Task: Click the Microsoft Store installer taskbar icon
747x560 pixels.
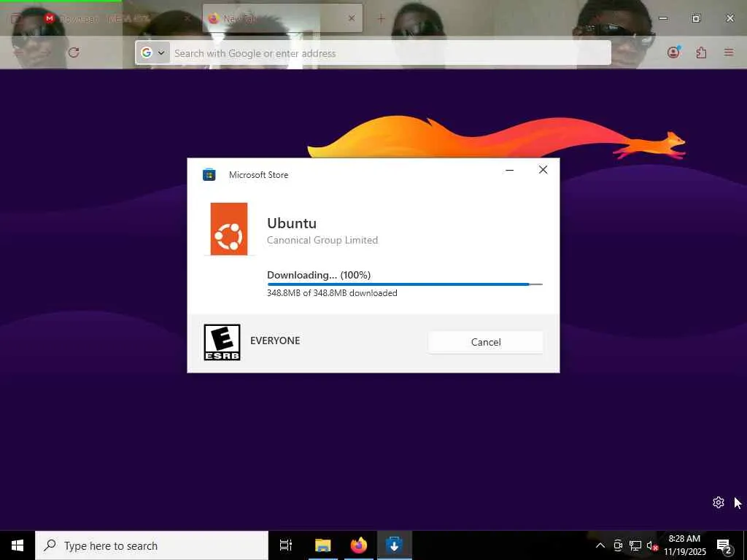Action: point(394,545)
